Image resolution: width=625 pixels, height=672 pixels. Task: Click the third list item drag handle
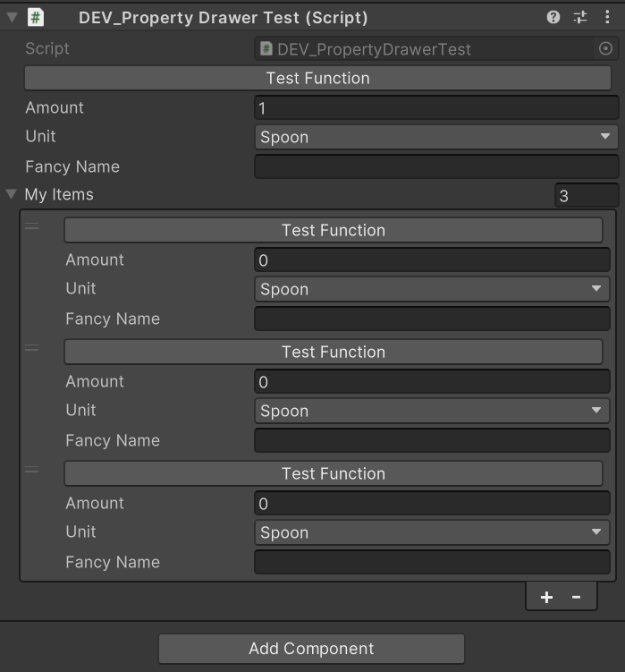tap(32, 470)
